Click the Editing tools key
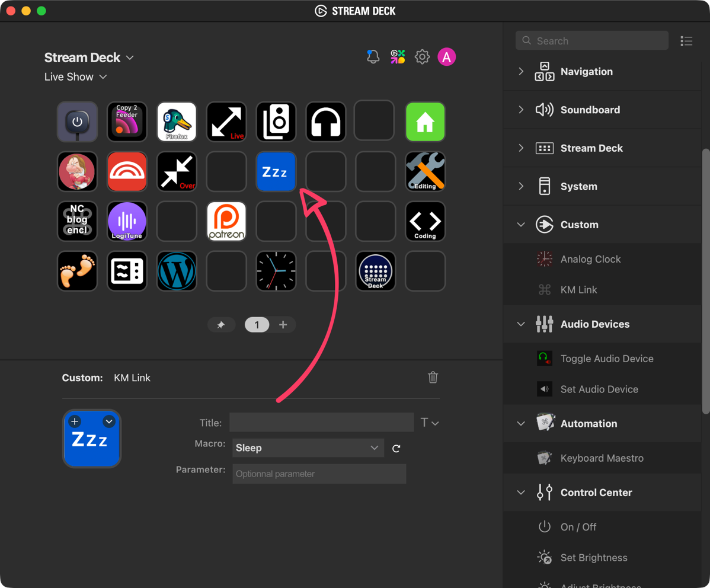This screenshot has width=710, height=588. 425,171
